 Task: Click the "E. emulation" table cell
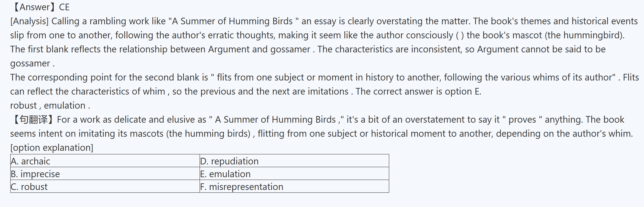tap(294, 174)
